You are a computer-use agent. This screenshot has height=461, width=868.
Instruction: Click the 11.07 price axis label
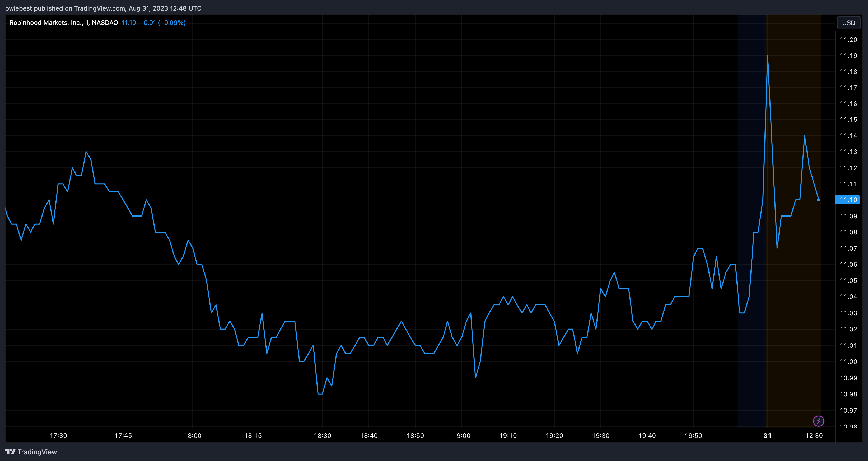pos(848,248)
